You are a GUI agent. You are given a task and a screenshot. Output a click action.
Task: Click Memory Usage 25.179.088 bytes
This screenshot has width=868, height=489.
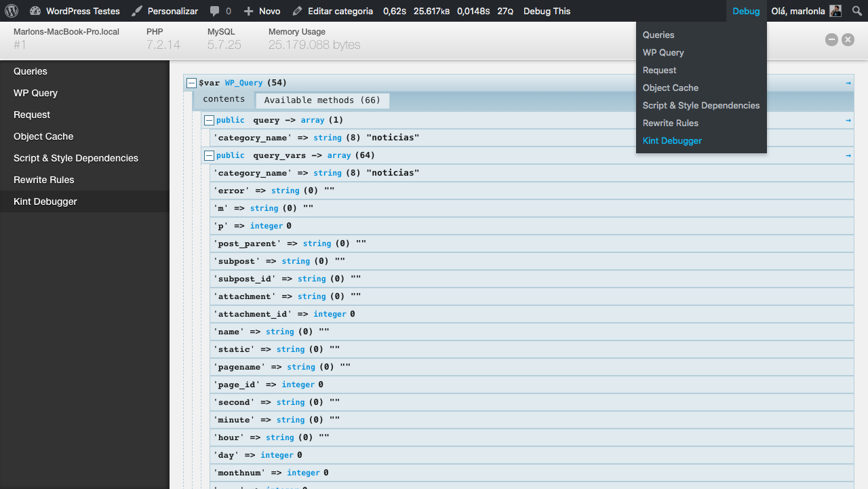pos(315,39)
